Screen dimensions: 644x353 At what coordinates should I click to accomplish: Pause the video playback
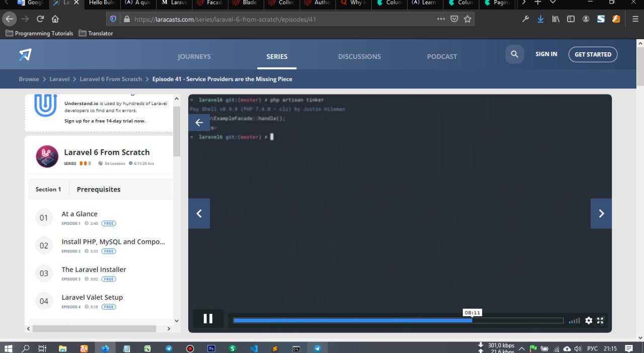tap(208, 318)
